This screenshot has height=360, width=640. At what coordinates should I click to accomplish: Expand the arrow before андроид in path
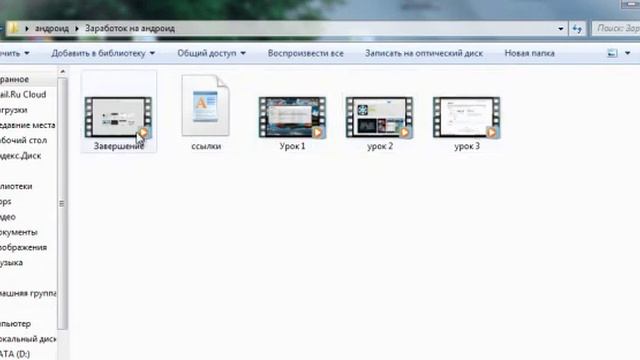tap(27, 29)
